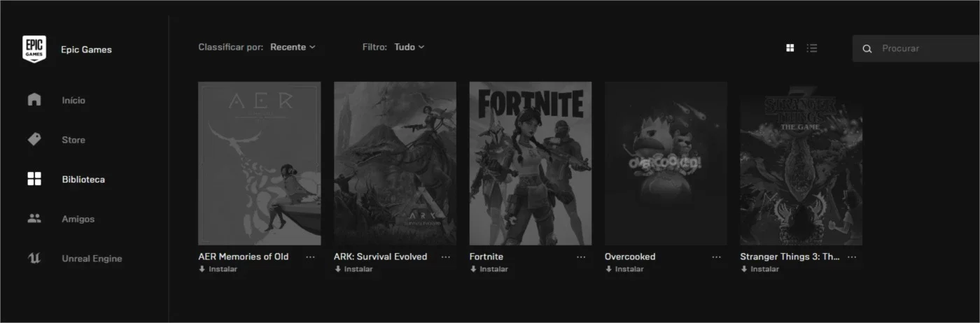
Task: Click Instalar under Overcooked
Action: pyautogui.click(x=624, y=269)
